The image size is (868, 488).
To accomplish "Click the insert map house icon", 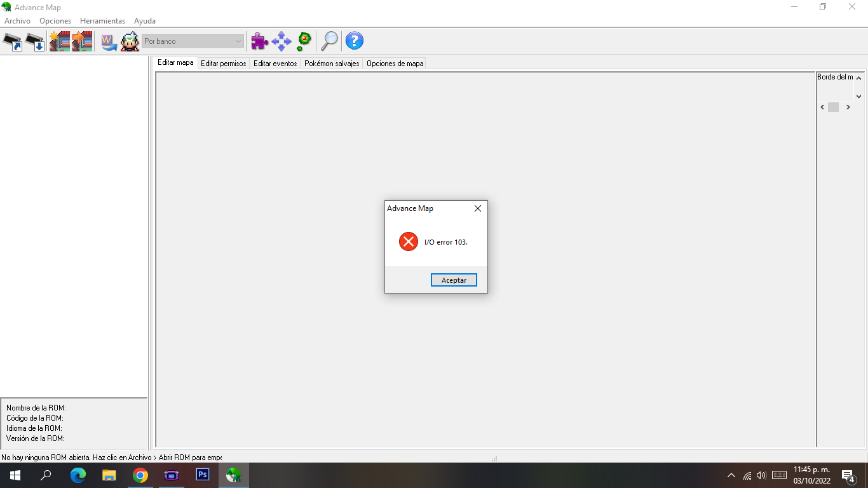I will click(x=83, y=41).
